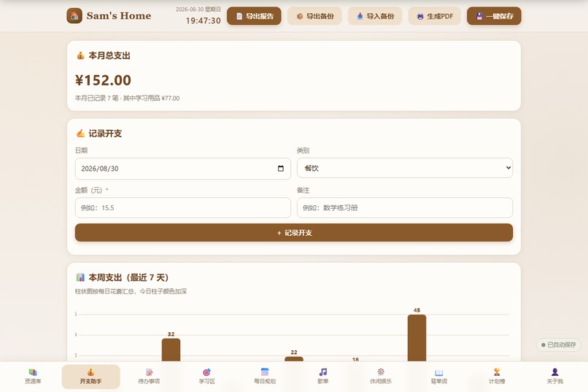Image resolution: width=588 pixels, height=392 pixels.
Task: Click the bar labeled 32 in weekly chart
Action: pyautogui.click(x=171, y=350)
